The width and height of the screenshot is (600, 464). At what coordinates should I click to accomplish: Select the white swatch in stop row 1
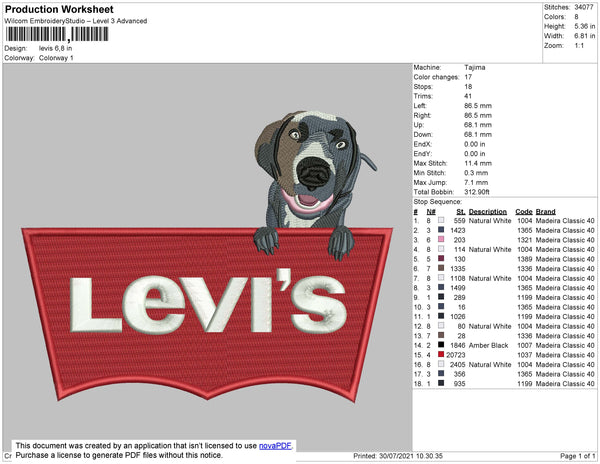(441, 220)
